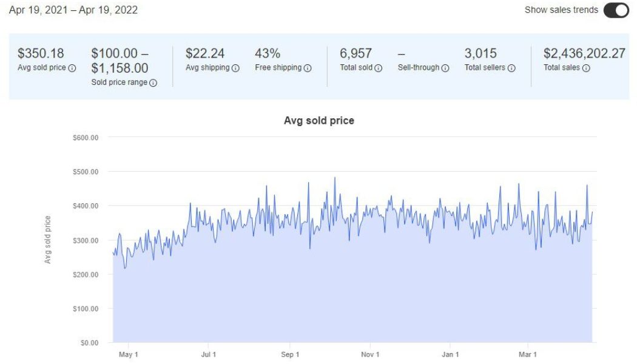Image resolution: width=637 pixels, height=364 pixels.
Task: Open the Avg shipping info tooltip
Action: point(235,68)
